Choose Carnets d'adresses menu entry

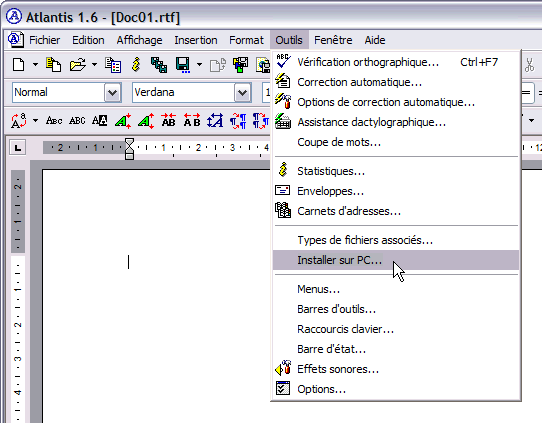396,211
